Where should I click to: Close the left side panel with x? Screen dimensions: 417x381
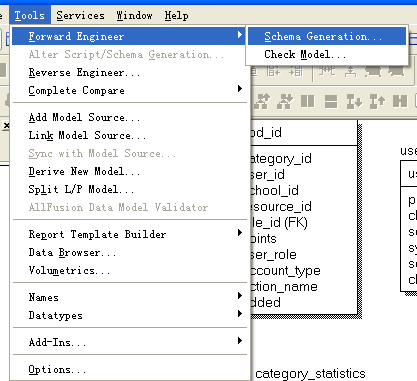[6, 126]
